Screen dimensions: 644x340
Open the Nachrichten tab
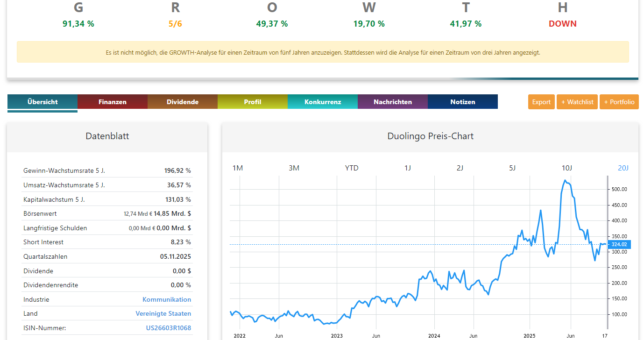click(x=392, y=102)
